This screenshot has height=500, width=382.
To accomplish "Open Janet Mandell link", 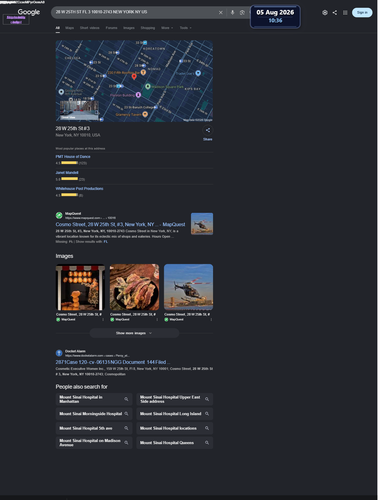I will pos(67,173).
